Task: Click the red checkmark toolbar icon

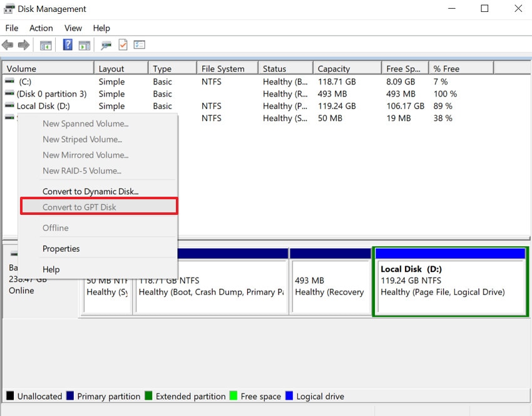Action: pos(121,44)
